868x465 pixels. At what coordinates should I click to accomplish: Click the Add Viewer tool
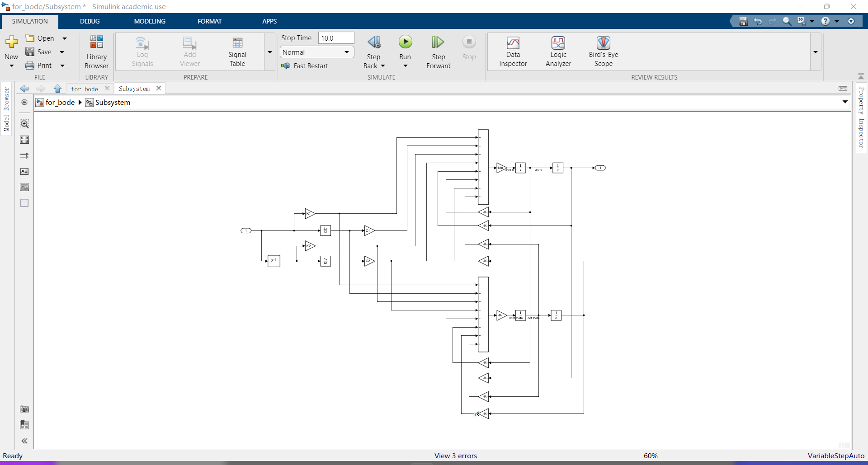[x=189, y=52]
